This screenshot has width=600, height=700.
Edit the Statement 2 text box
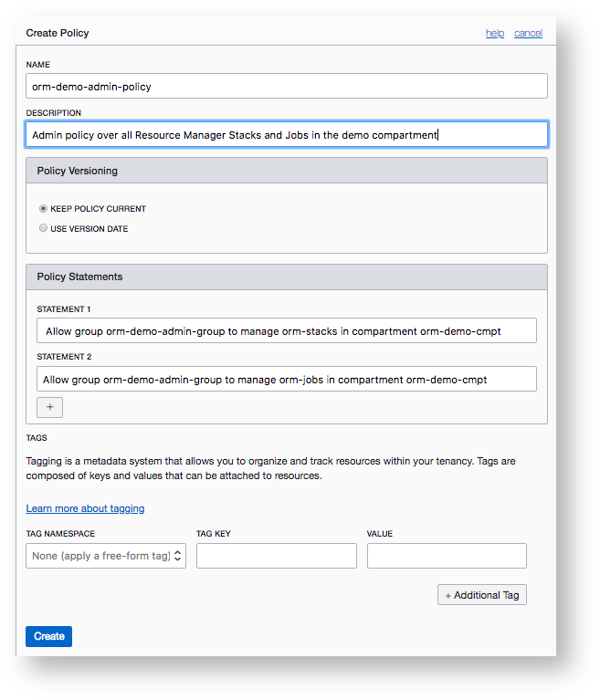(x=287, y=379)
